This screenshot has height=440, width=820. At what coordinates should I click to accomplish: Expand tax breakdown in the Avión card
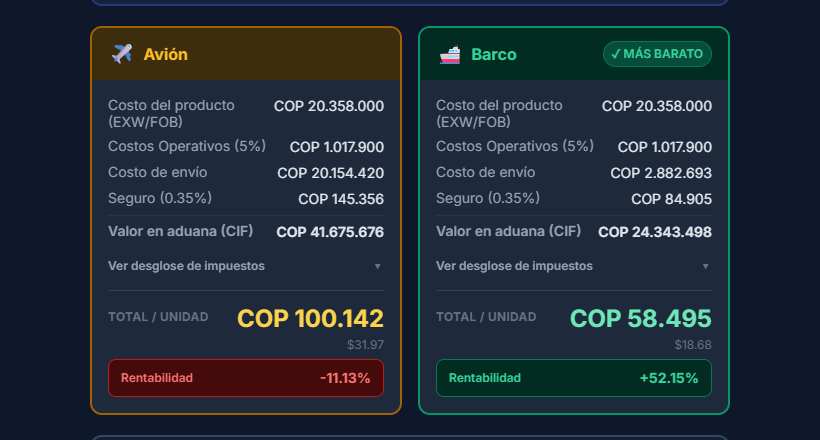[x=246, y=266]
